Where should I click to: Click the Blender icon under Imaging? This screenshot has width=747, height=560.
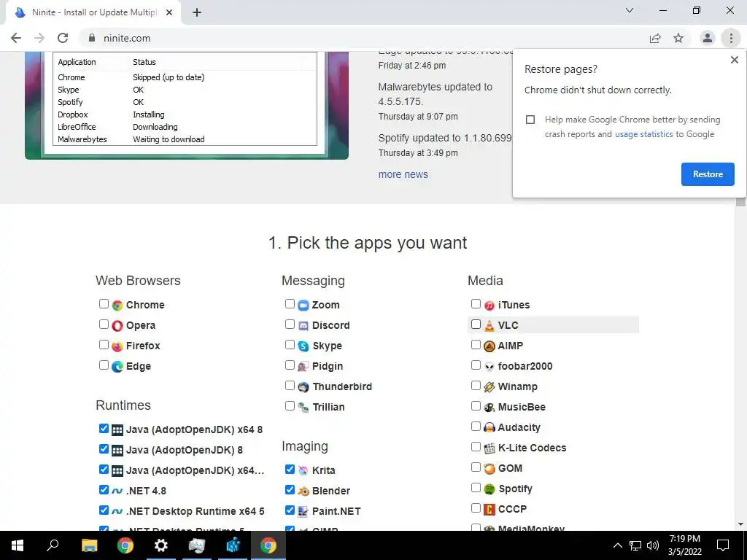tap(303, 491)
